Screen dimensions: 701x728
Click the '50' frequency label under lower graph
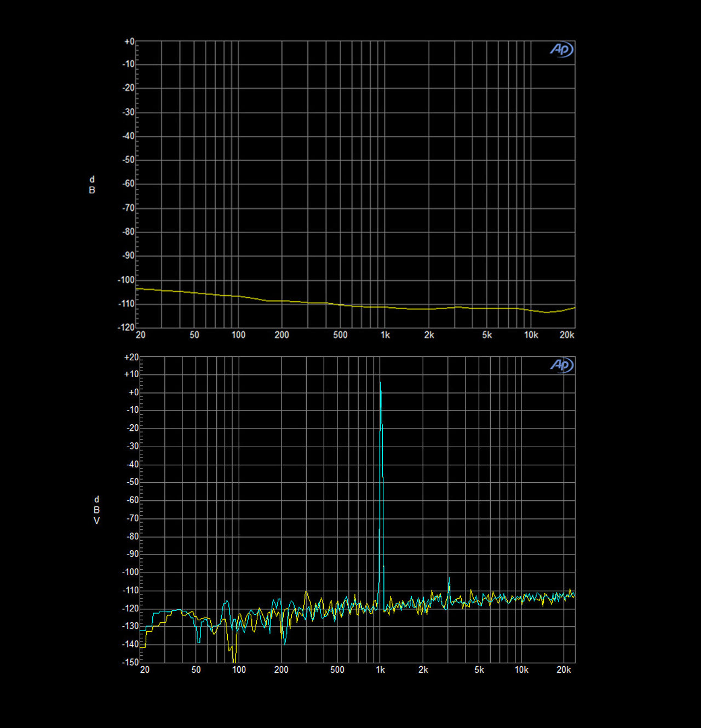[196, 669]
